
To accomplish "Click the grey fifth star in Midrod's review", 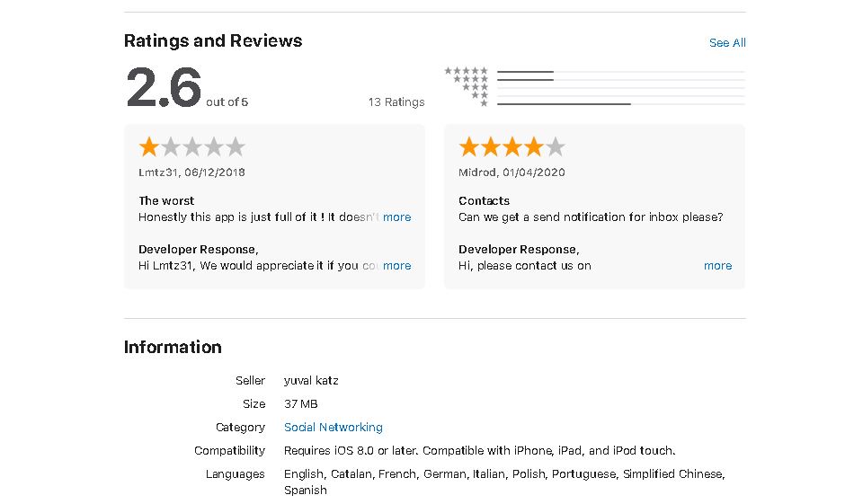I will 556,146.
